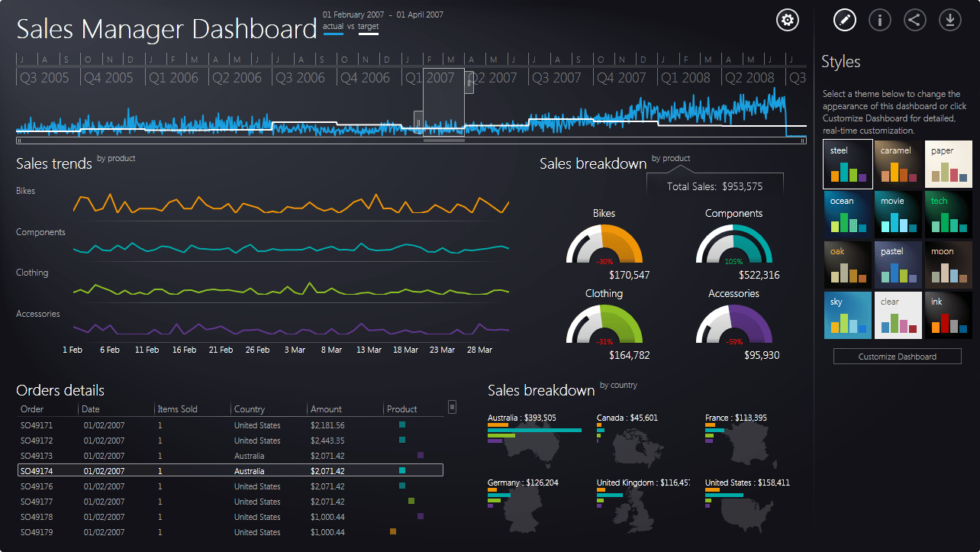Click the orders table scrollbar handle

click(x=452, y=408)
